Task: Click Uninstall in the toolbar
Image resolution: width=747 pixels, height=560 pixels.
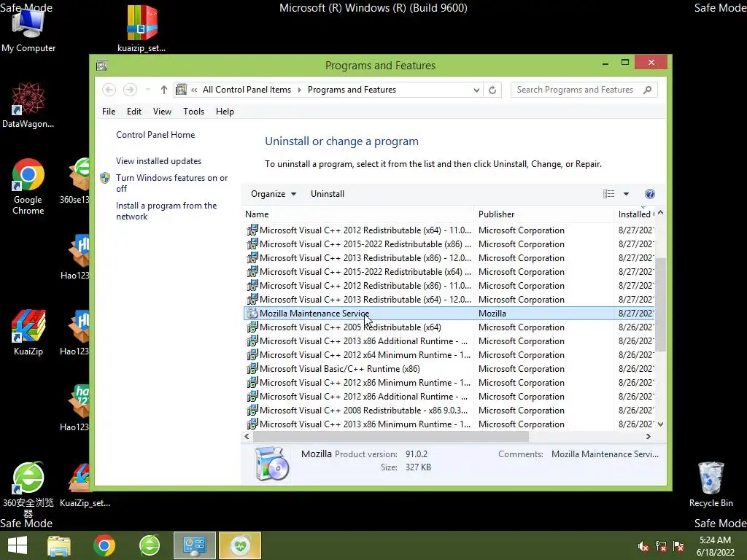Action: click(328, 194)
